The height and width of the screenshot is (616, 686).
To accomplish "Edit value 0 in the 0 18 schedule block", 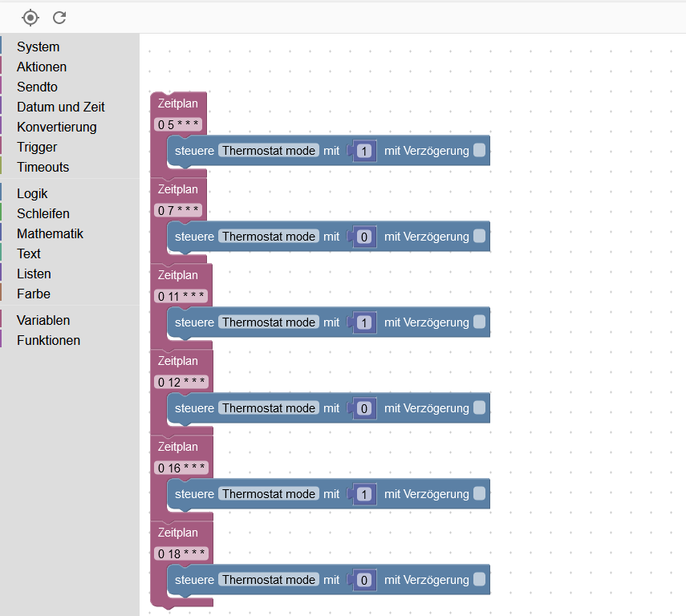I will click(364, 580).
